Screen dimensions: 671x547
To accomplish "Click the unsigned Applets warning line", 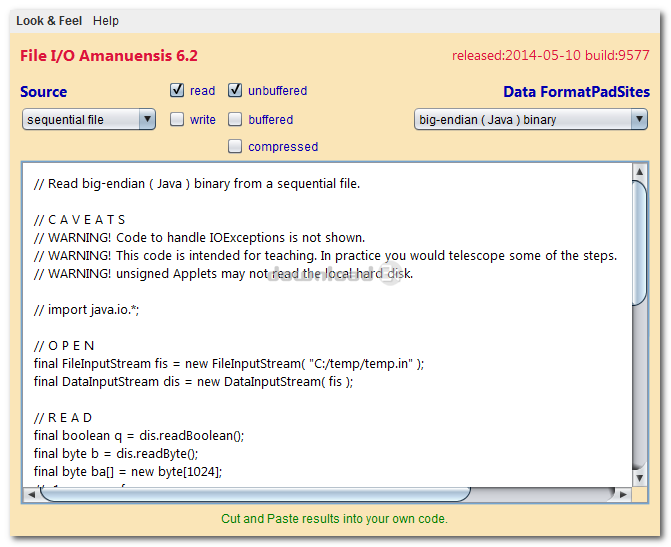I will (223, 274).
